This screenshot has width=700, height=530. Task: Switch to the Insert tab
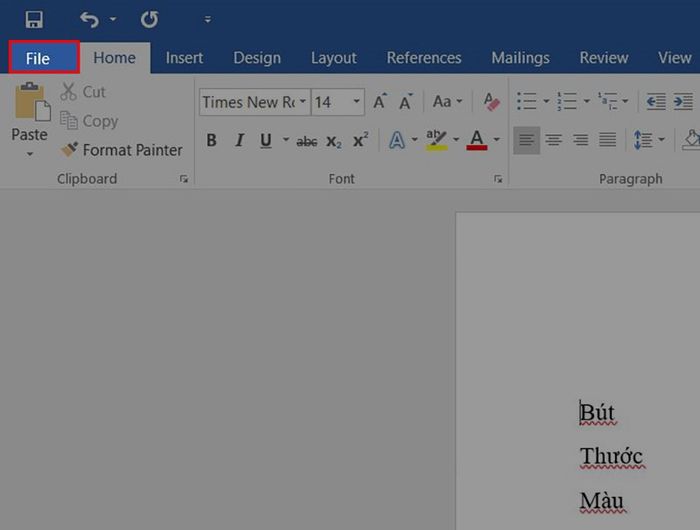184,58
